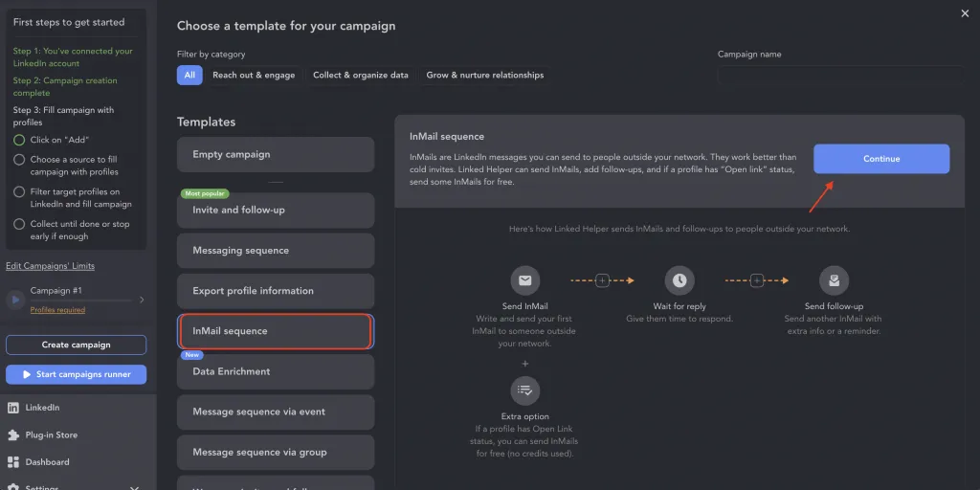Click Start campaigns runner button
980x490 pixels.
tap(77, 374)
